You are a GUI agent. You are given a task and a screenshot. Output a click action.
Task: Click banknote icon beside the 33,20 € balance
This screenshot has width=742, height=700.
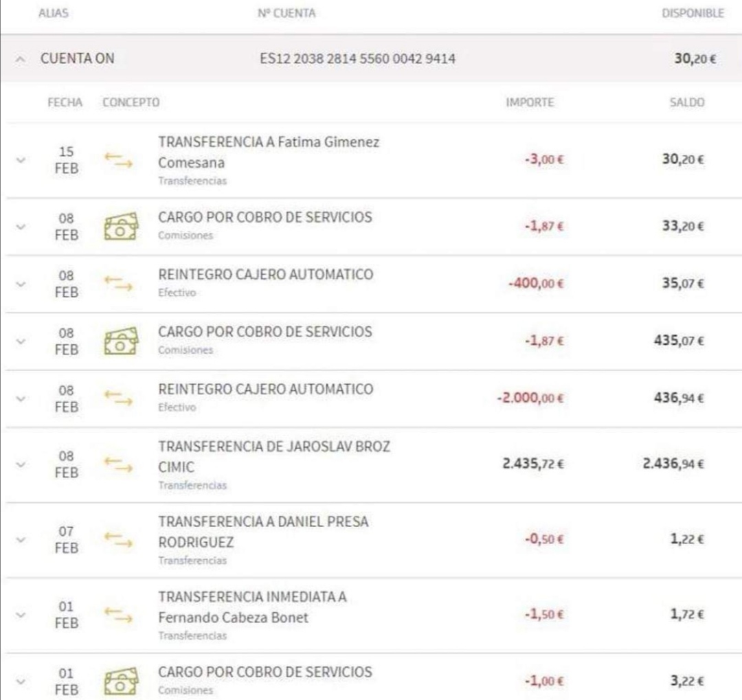click(120, 226)
